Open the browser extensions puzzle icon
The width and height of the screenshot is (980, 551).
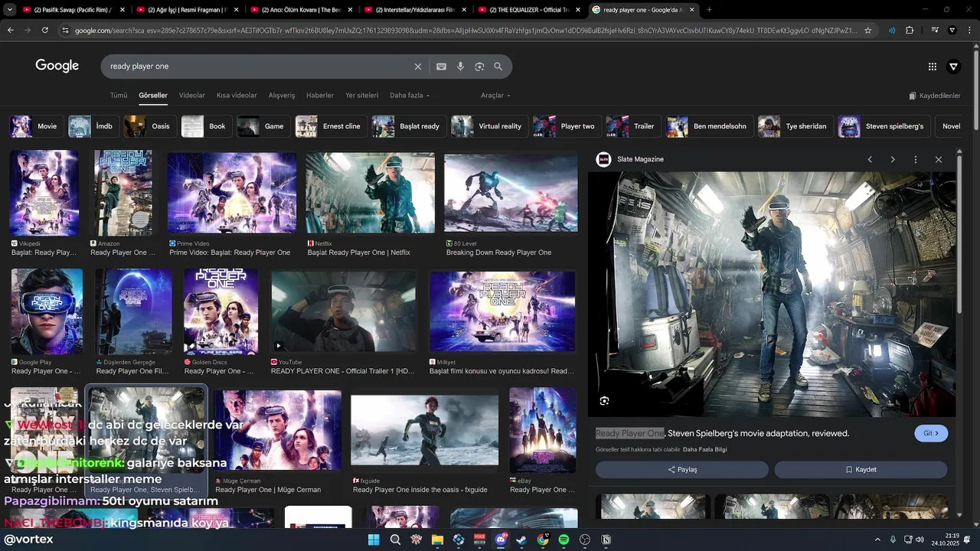pyautogui.click(x=910, y=31)
